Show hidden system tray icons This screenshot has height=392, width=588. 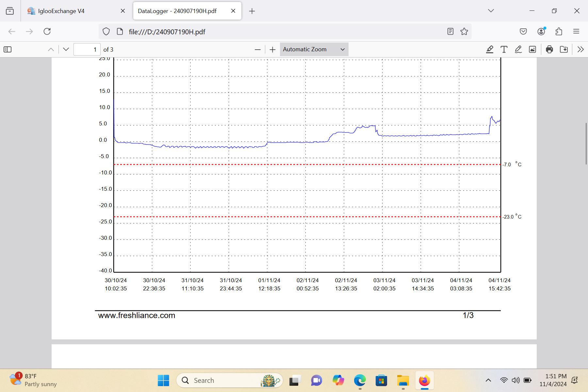click(x=488, y=380)
